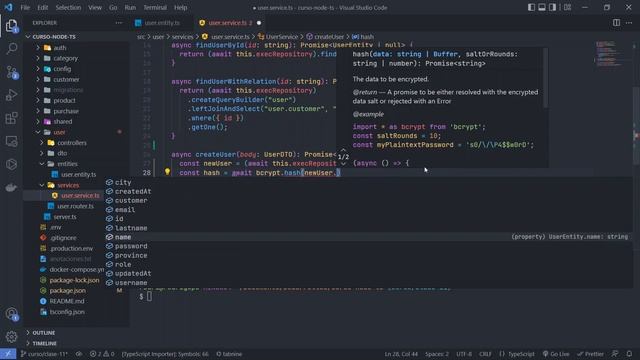The image size is (640, 360).
Task: Open Accounts icon in activity bar
Action: [11, 314]
